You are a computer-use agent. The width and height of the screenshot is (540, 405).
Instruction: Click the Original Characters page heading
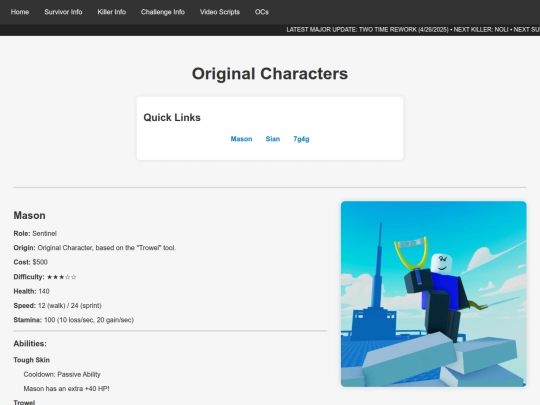[270, 74]
